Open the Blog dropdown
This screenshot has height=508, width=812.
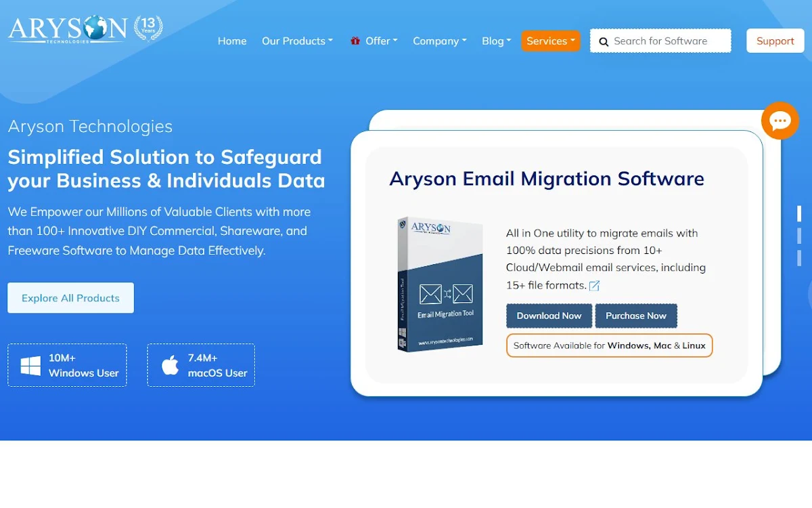click(496, 41)
